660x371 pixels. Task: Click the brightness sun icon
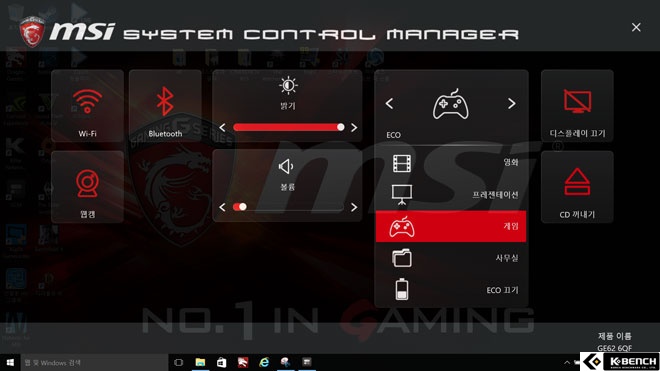click(x=288, y=85)
